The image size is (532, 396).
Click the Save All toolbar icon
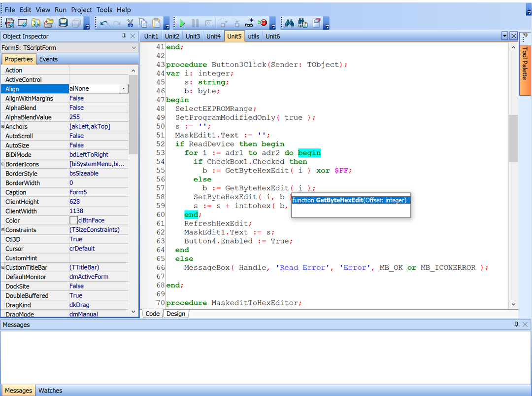pos(76,23)
